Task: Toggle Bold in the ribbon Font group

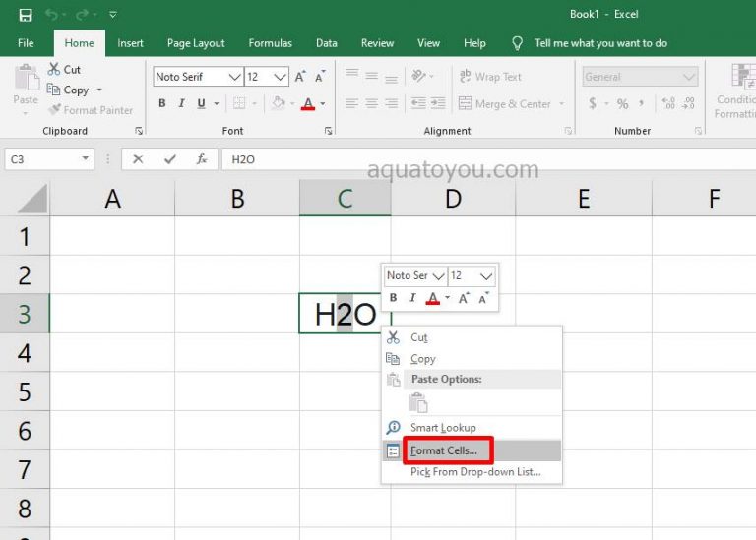Action: pyautogui.click(x=162, y=103)
